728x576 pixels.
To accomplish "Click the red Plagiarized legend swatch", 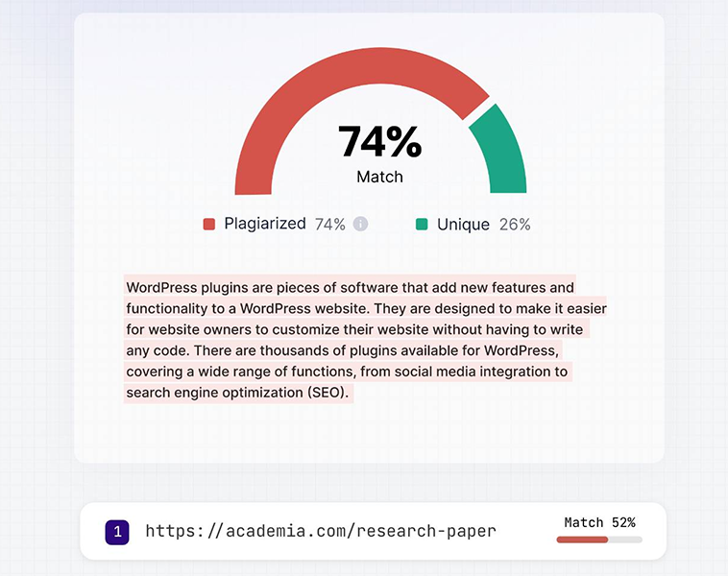I will [209, 225].
